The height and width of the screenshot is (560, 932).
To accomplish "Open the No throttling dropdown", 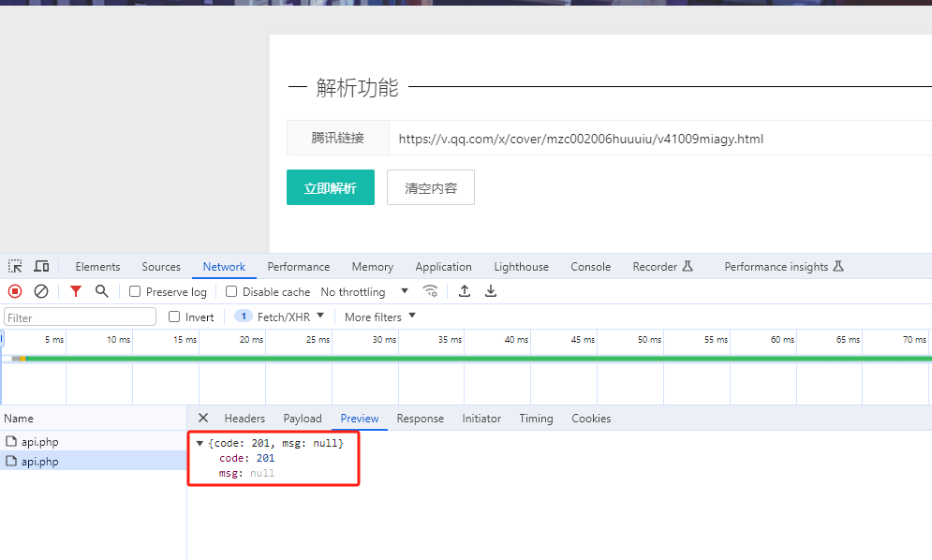I will click(x=364, y=292).
